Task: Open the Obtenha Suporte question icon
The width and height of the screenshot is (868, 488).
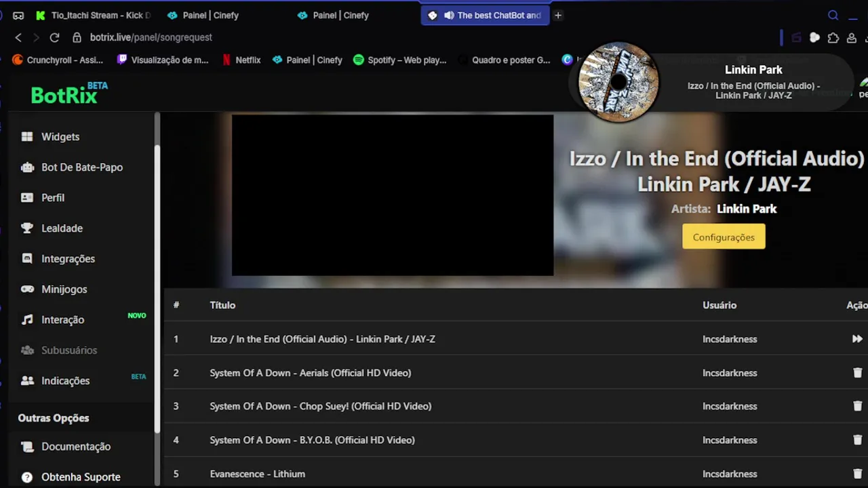Action: [27, 477]
